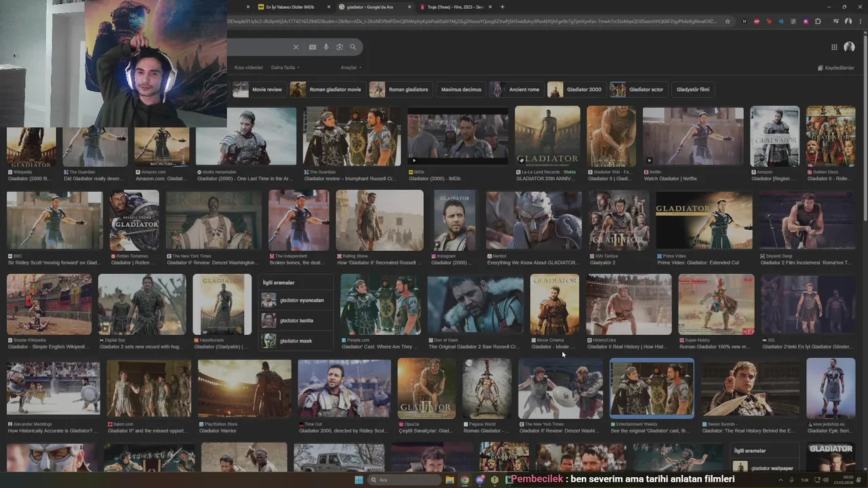Click the language indicator TUR in tray
The image size is (868, 488).
804,480
